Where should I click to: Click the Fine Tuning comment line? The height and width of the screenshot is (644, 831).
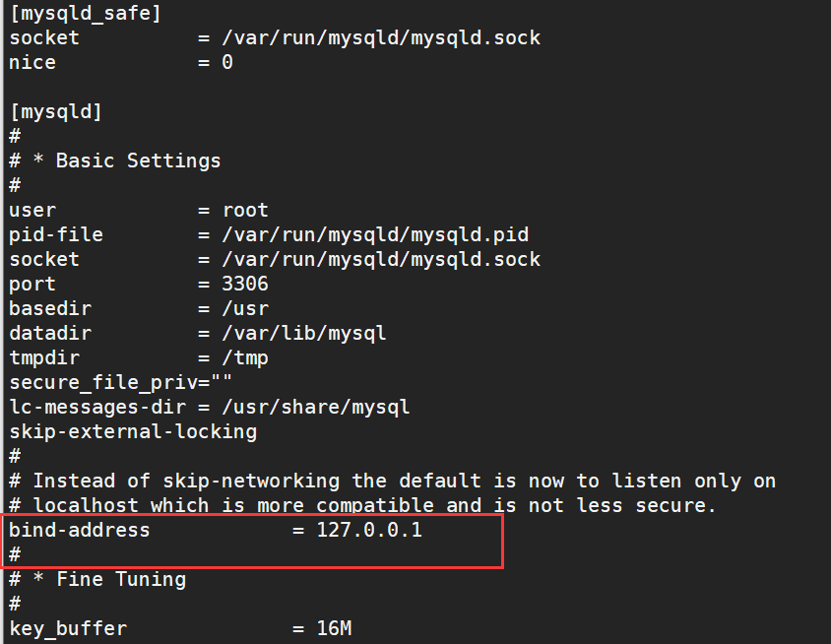pos(97,579)
